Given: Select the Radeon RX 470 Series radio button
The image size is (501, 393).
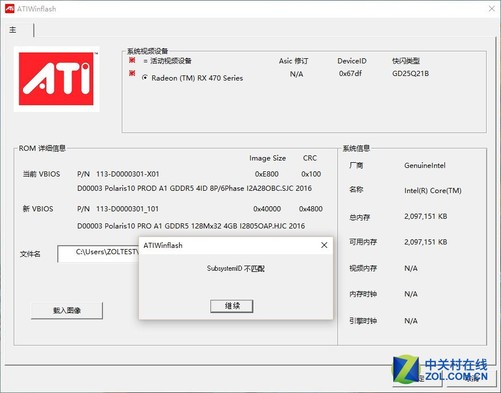Looking at the screenshot, I should (145, 77).
